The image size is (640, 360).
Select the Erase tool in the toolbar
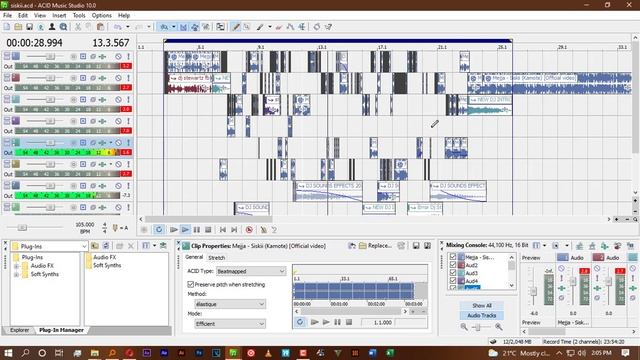point(279,27)
